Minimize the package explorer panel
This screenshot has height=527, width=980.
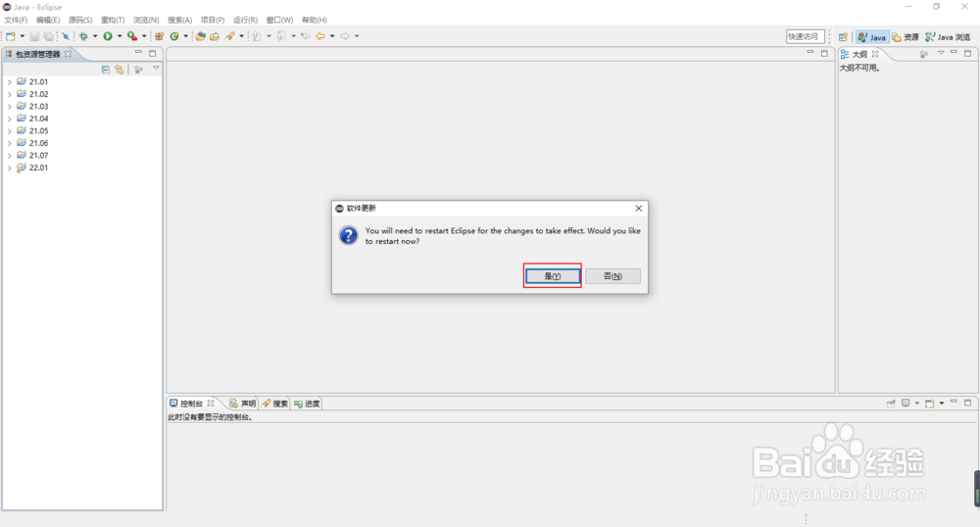[139, 53]
